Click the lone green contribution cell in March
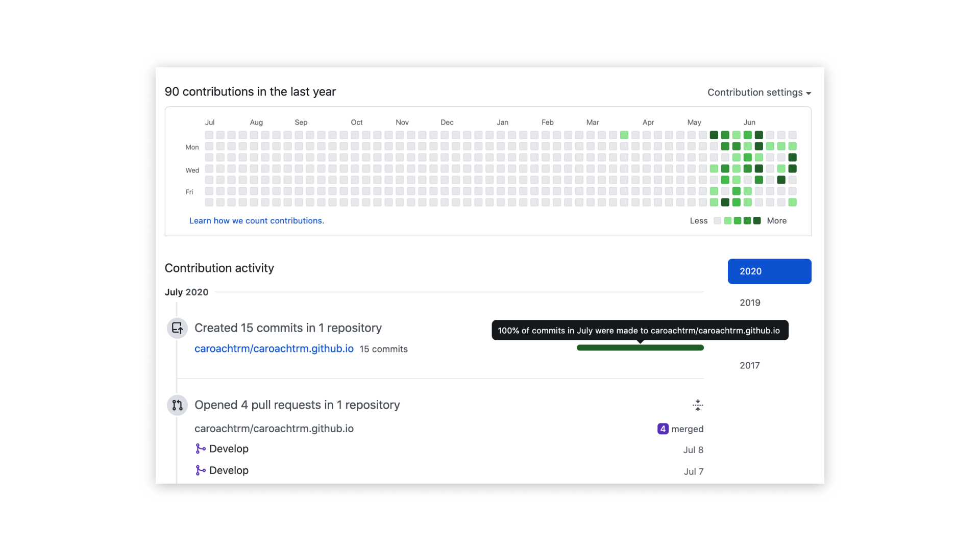The height and width of the screenshot is (551, 980). pos(624,135)
